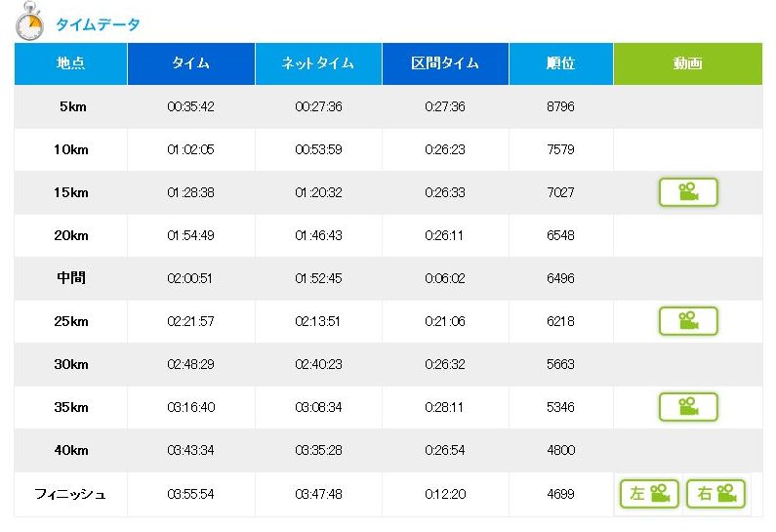Play the left (左) finish video

tap(649, 494)
